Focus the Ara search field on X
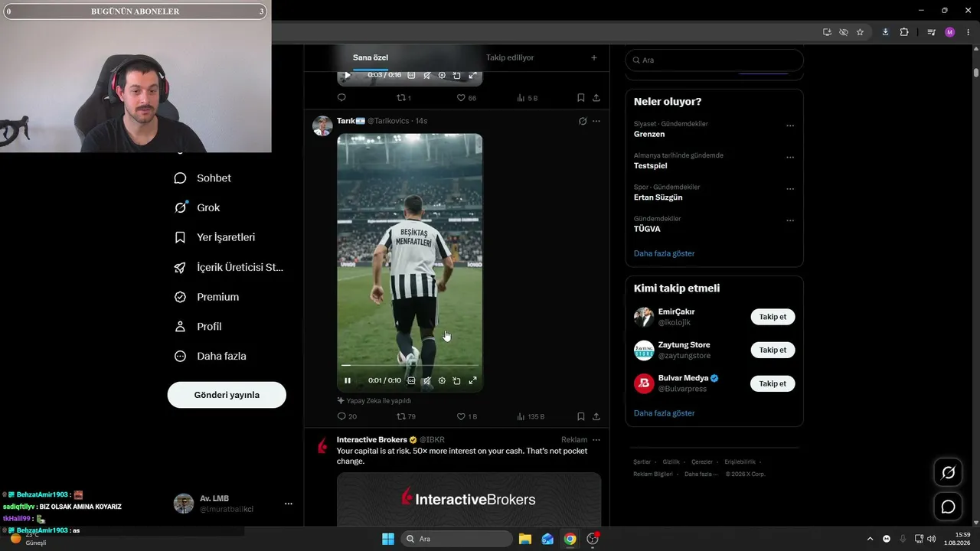This screenshot has width=980, height=551. pyautogui.click(x=714, y=60)
